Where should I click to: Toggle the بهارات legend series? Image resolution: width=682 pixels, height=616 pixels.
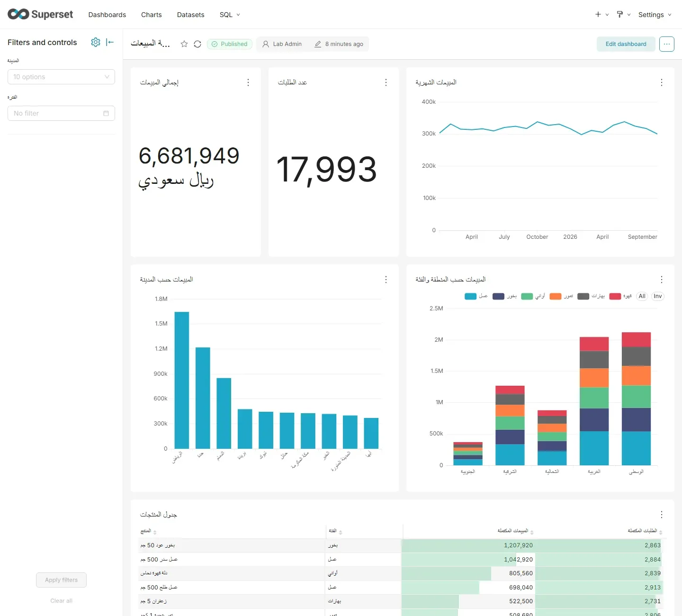(x=591, y=296)
